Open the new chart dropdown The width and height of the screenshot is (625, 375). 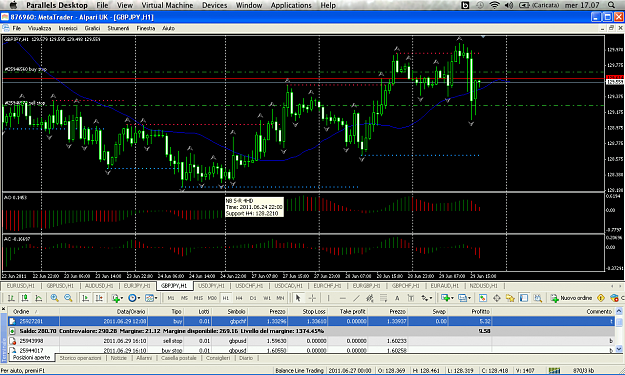(448, 298)
